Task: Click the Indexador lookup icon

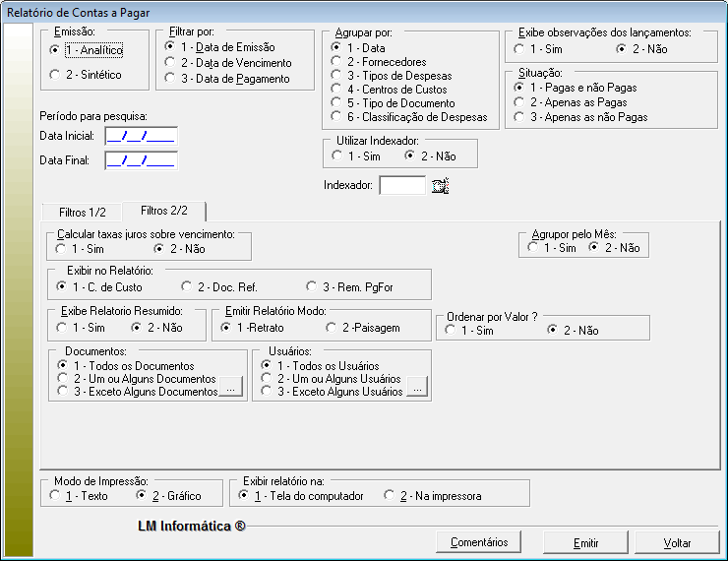Action: click(x=440, y=185)
